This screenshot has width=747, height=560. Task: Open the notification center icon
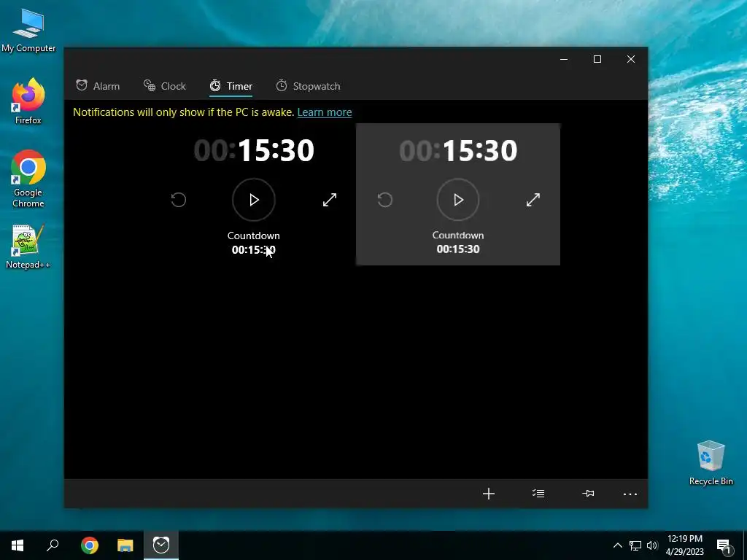pyautogui.click(x=724, y=546)
